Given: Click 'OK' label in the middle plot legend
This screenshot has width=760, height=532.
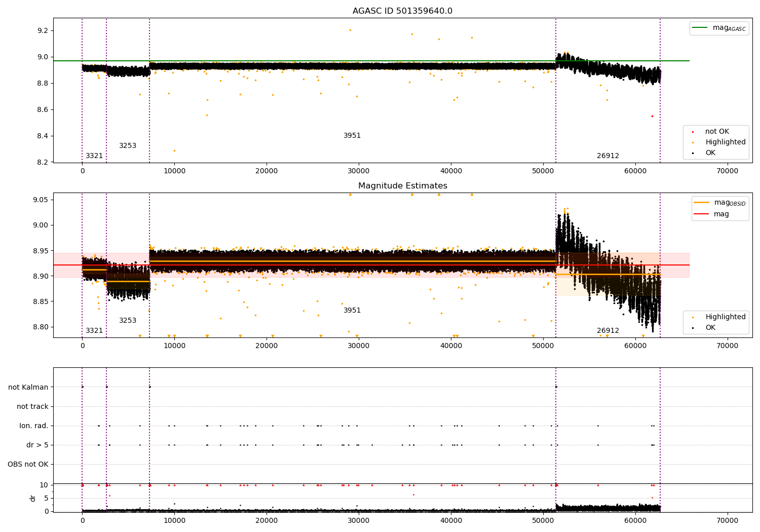Looking at the screenshot, I should click(710, 328).
